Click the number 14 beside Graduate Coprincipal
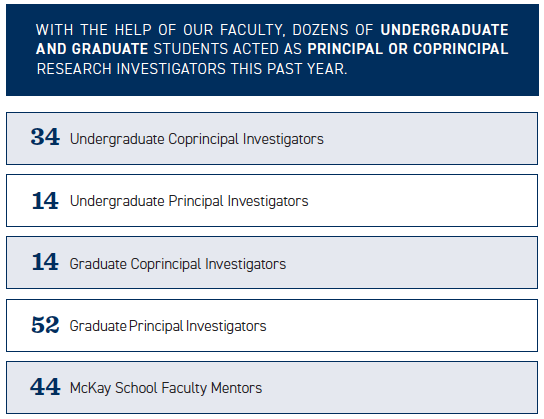 point(45,262)
